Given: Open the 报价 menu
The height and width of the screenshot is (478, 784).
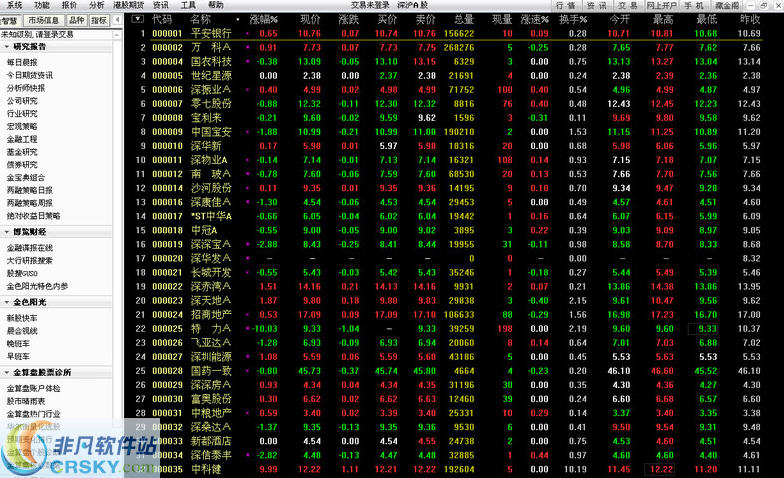Looking at the screenshot, I should pyautogui.click(x=70, y=5).
